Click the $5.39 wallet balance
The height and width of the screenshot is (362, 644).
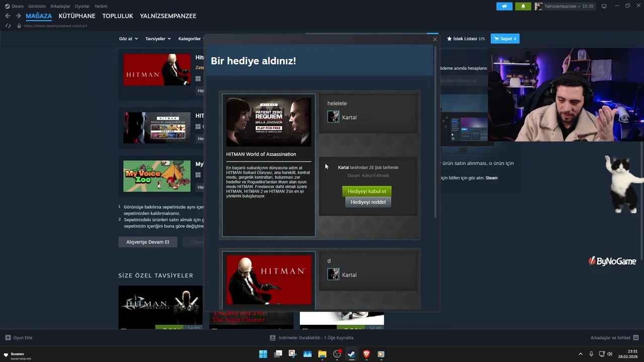(x=588, y=6)
